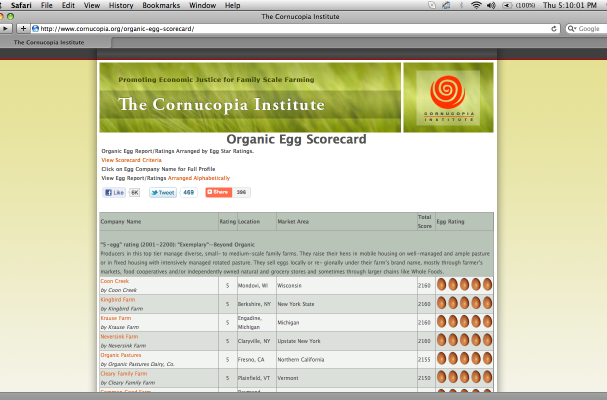Screen dimensions: 607x400
Task: Click the middle egg icon in Krause Farm row
Action: click(x=465, y=321)
